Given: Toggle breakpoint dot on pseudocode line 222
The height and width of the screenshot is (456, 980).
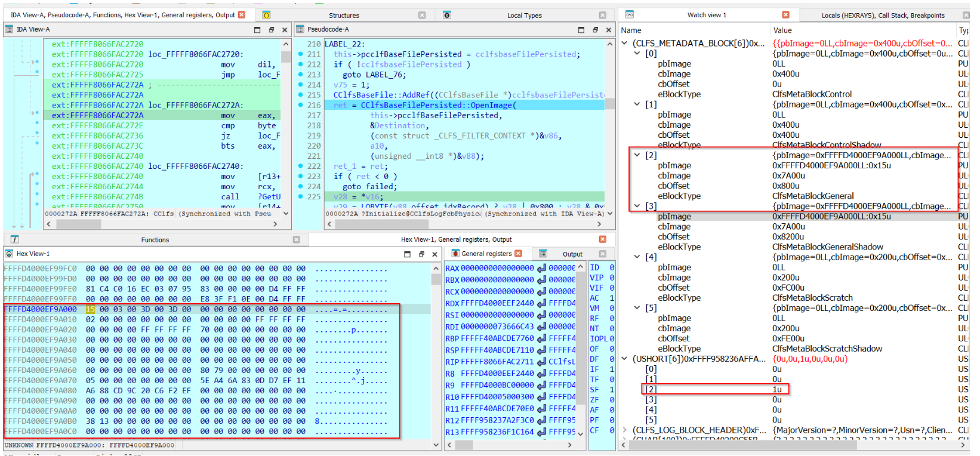Looking at the screenshot, I should 301,166.
